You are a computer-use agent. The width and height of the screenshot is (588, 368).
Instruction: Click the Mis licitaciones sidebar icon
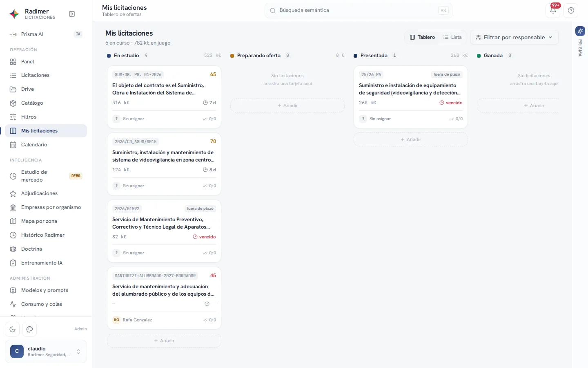point(13,131)
